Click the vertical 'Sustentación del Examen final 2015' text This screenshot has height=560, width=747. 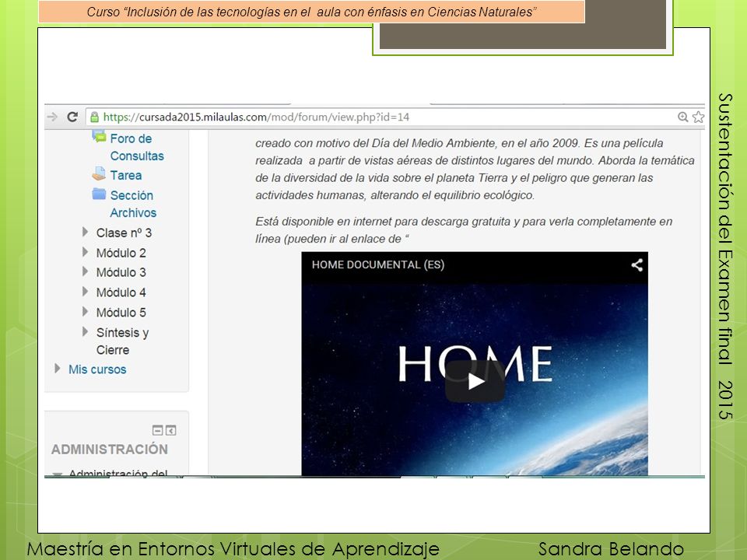pyautogui.click(x=725, y=256)
